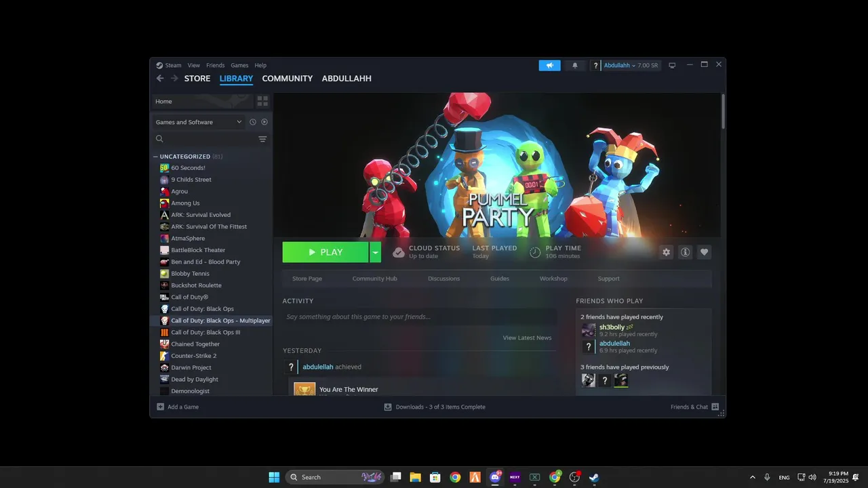Screen dimensions: 868x488
Task: Open advanced library filters icon
Action: tap(262, 139)
